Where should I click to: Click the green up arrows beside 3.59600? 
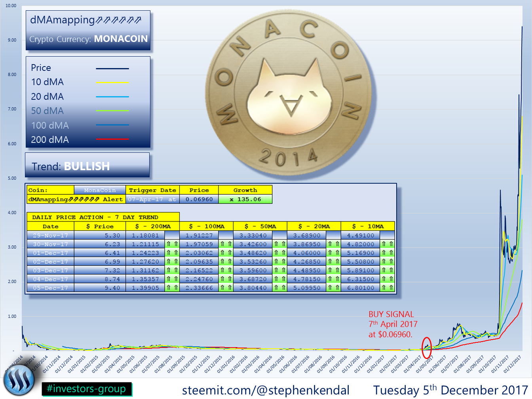(279, 270)
